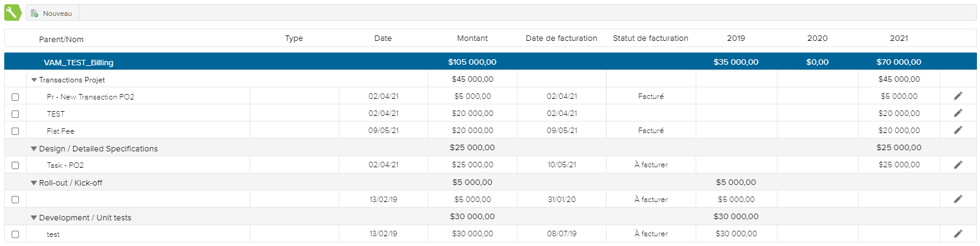Edit the Roll-out / Kick-off transaction row
This screenshot has height=246, width=980.
coord(958,199)
